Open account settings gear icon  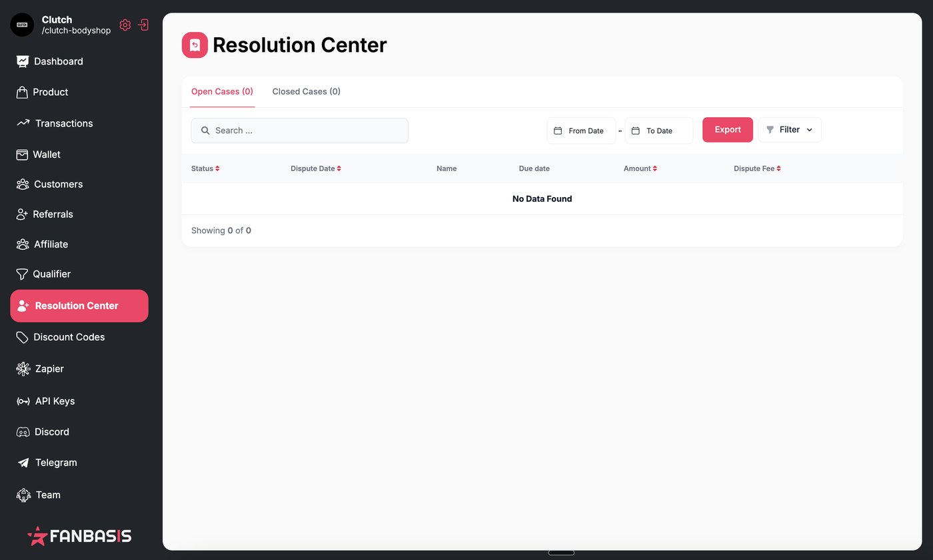point(125,25)
